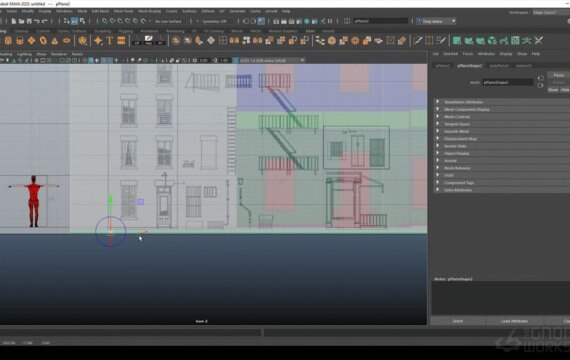Screen dimensions: 570x360
Task: Redo the action in the status line
Action: click(x=44, y=21)
